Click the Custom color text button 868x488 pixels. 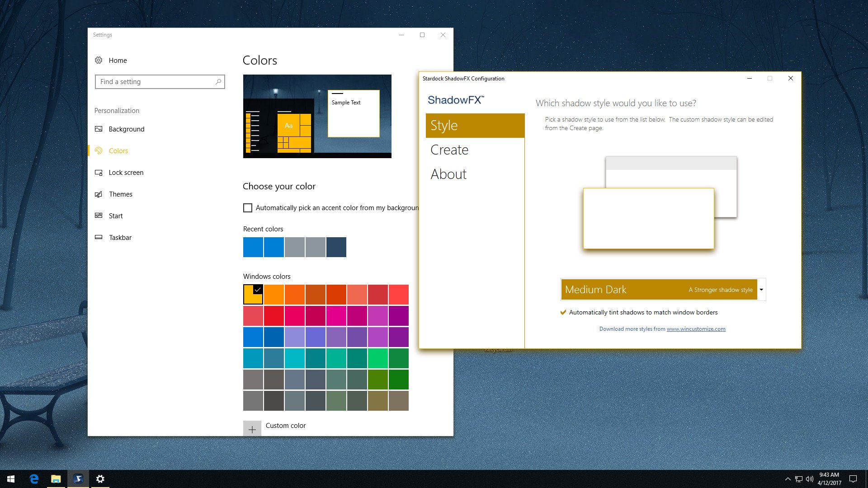tap(286, 426)
